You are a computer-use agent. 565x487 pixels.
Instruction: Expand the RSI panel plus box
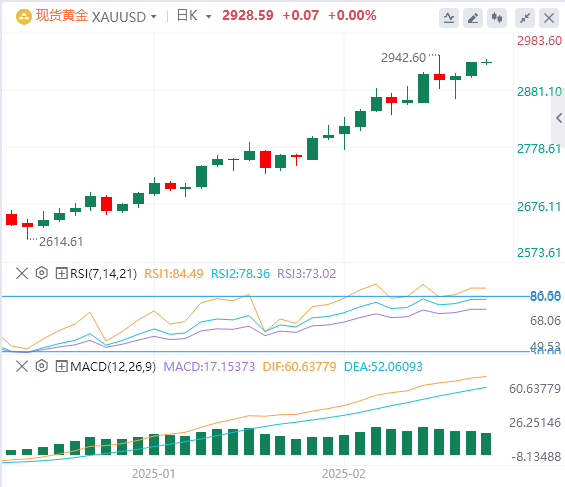tap(61, 273)
